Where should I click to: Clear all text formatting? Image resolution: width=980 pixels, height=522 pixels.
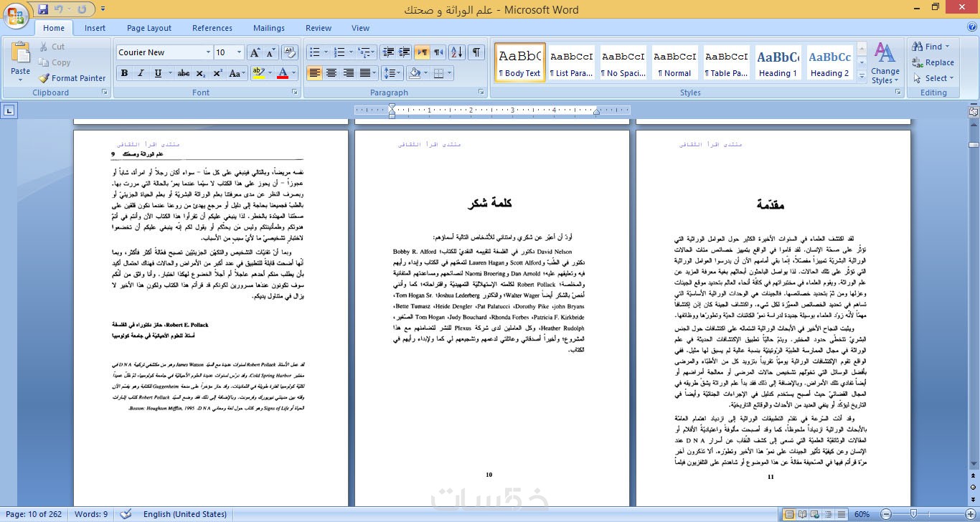tap(290, 52)
